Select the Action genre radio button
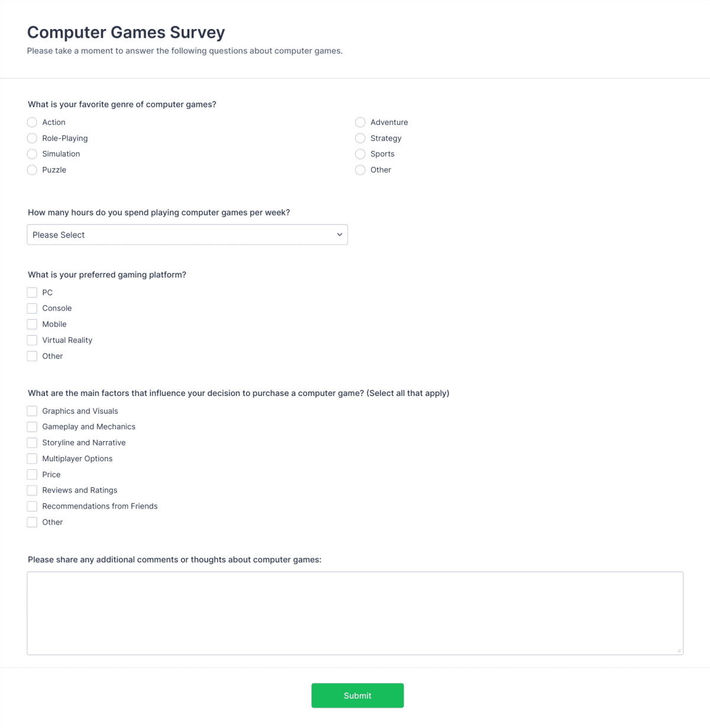Image resolution: width=710 pixels, height=728 pixels. pos(32,122)
